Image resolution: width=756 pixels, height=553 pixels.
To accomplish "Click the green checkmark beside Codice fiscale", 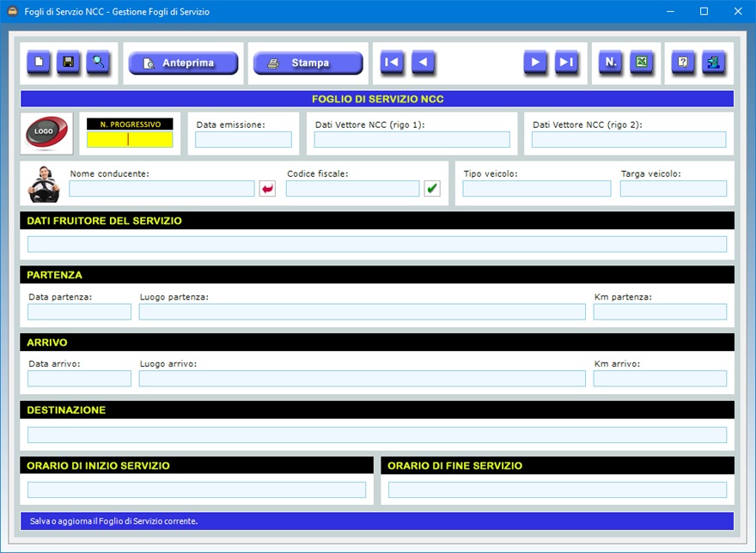I will coord(432,189).
